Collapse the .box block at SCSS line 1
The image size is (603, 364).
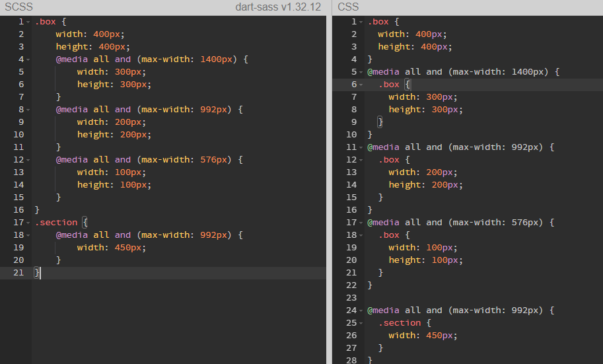[x=28, y=22]
